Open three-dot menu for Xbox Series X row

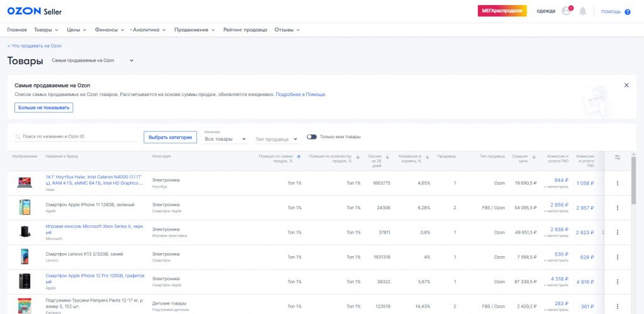pos(618,232)
